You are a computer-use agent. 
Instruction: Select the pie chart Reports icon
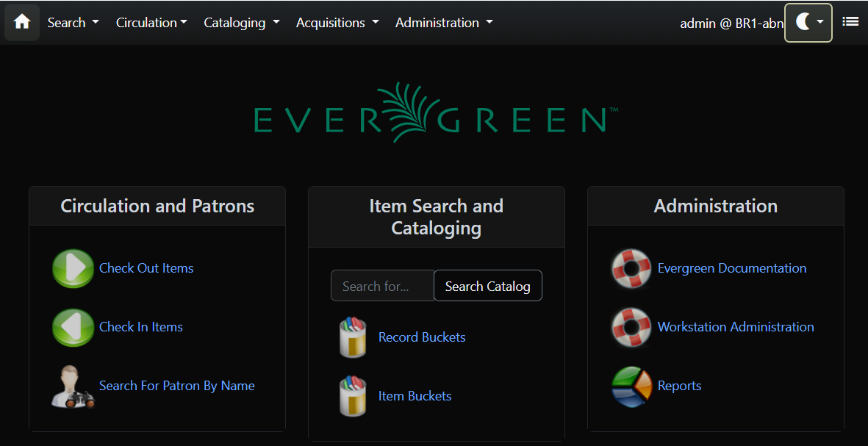pos(631,385)
